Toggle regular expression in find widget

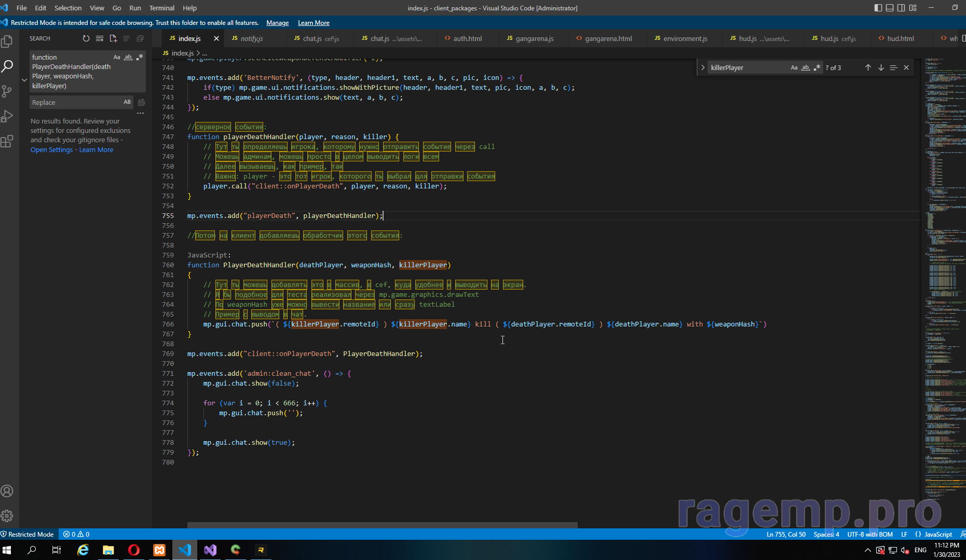point(817,67)
